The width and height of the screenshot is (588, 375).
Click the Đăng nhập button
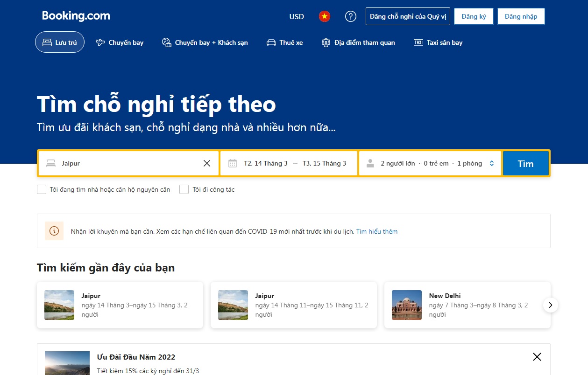pos(521,16)
